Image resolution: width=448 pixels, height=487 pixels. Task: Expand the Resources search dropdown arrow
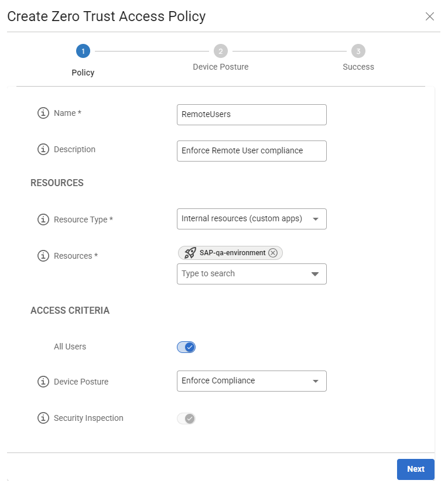[x=315, y=274]
